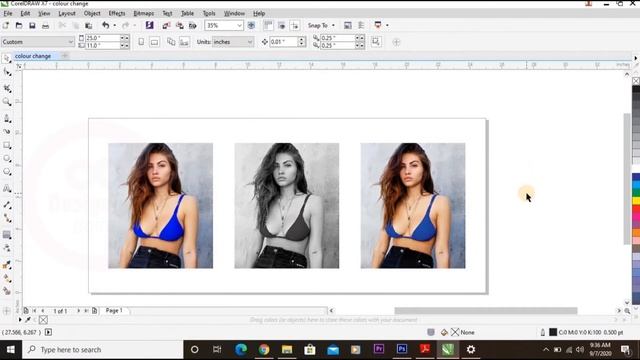Select the Page 1 tab
This screenshot has width=640, height=360.
point(114,311)
